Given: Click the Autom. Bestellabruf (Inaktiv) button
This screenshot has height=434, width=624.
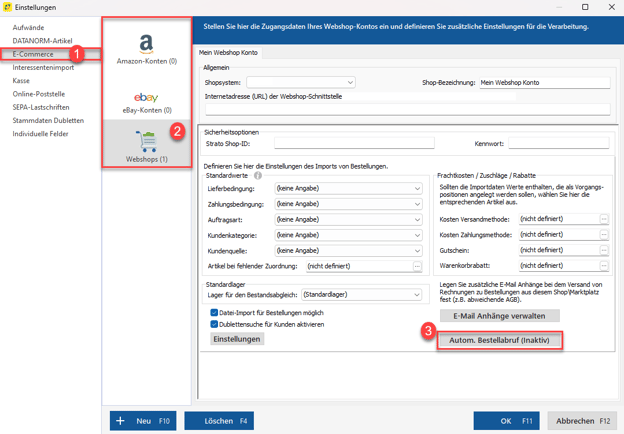Looking at the screenshot, I should pos(499,340).
